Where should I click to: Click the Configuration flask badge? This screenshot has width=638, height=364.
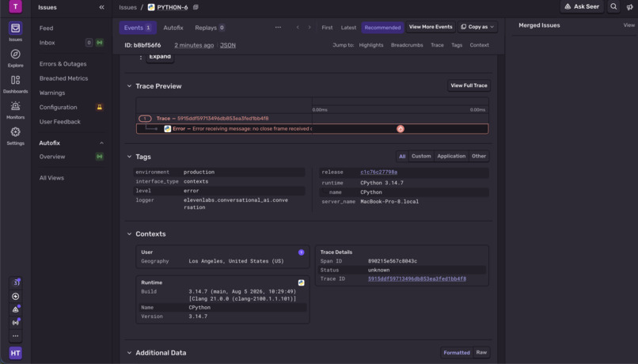click(99, 107)
